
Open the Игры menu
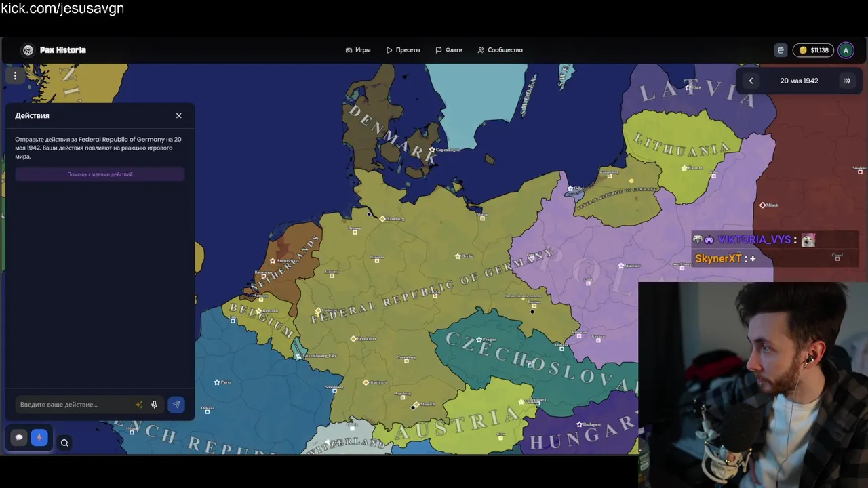pos(358,50)
